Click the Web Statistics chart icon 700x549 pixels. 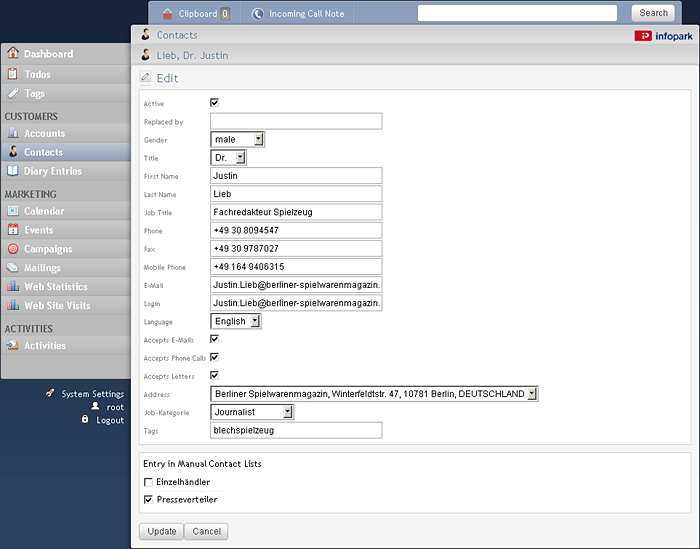point(13,286)
